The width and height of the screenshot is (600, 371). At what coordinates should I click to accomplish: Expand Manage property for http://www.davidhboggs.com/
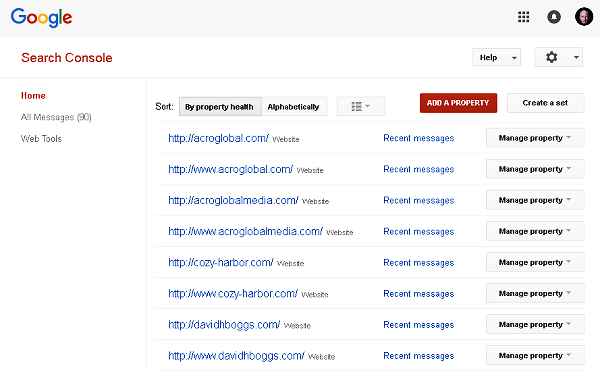[x=535, y=355]
